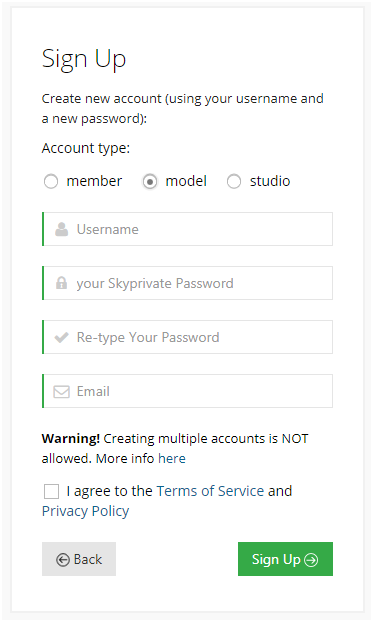
Task: Click the 'Create new account' instruction text
Action: 183,108
